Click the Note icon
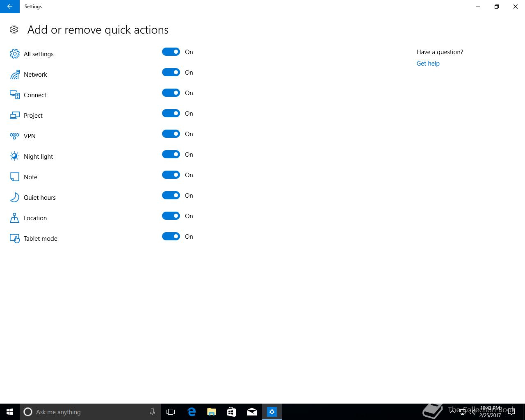The image size is (525, 420). (x=14, y=177)
